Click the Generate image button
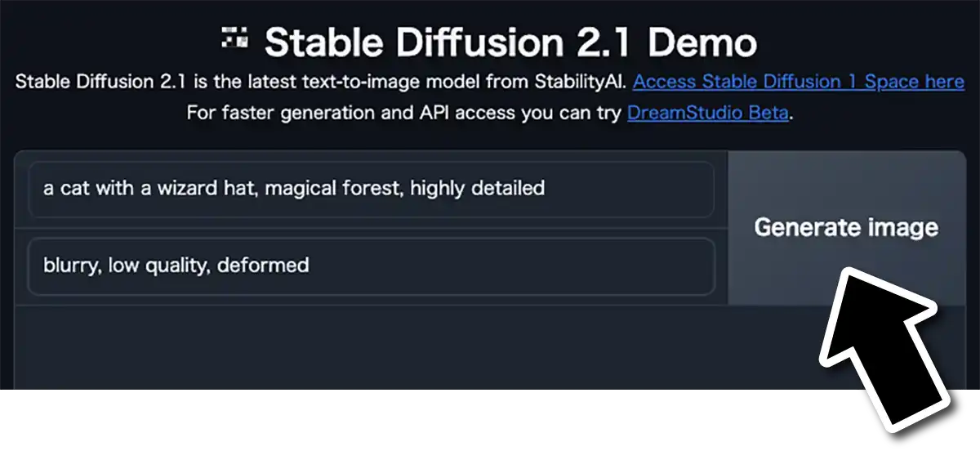980x451 pixels. coord(846,227)
